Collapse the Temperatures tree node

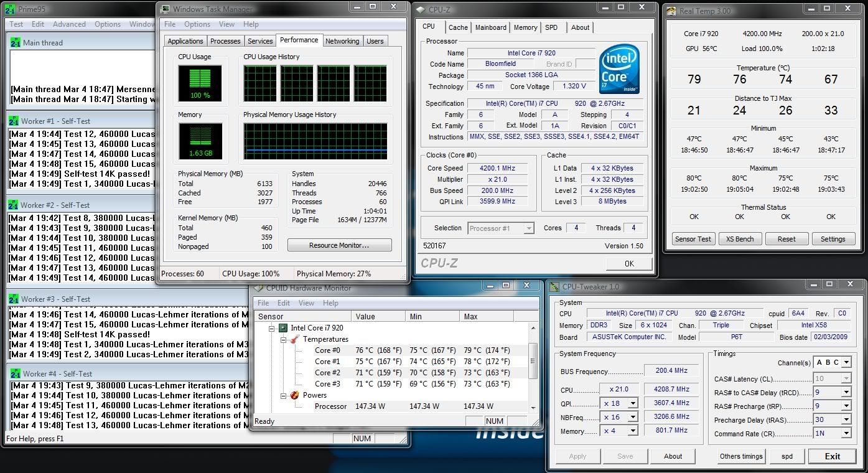(x=284, y=339)
